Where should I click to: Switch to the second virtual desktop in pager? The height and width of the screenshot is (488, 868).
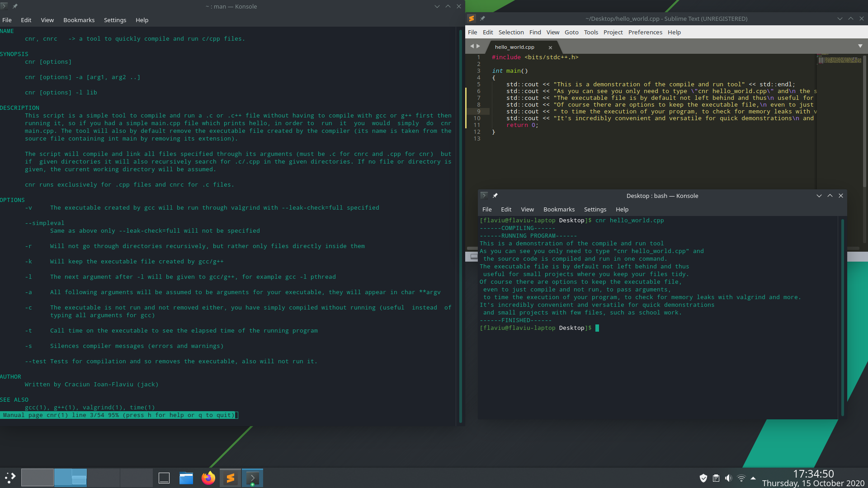71,478
